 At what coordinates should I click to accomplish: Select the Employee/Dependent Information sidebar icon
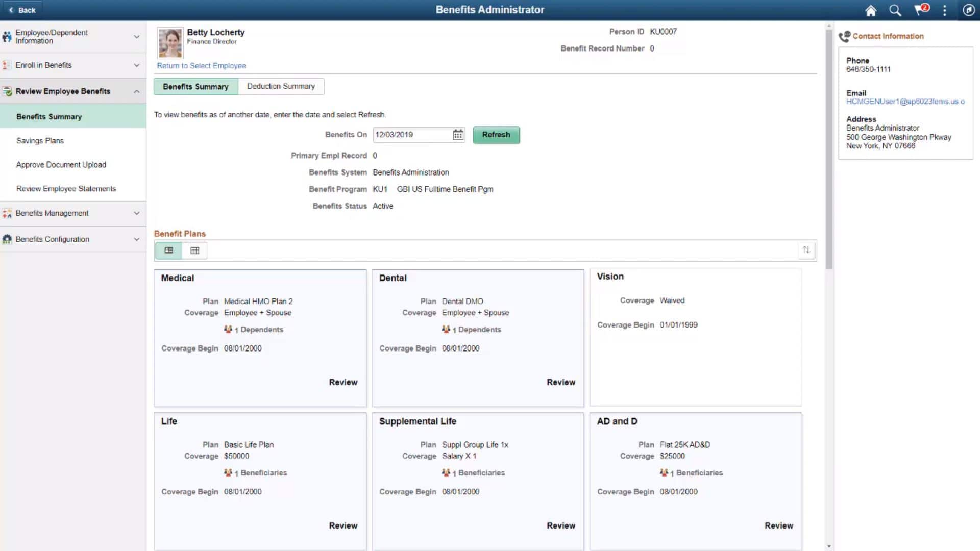7,36
